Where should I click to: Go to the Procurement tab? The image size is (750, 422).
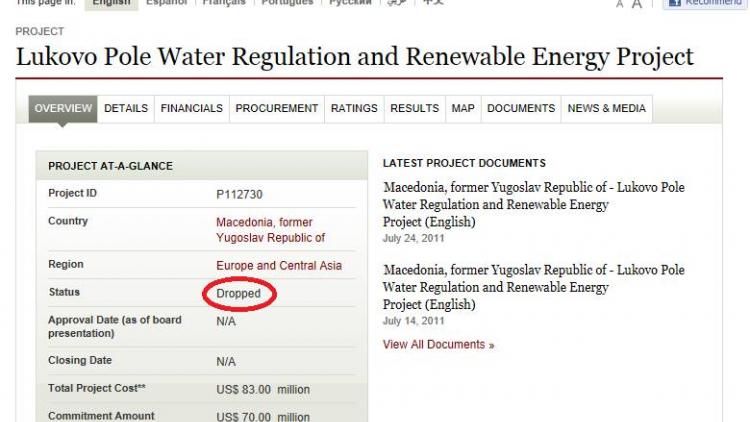[277, 108]
